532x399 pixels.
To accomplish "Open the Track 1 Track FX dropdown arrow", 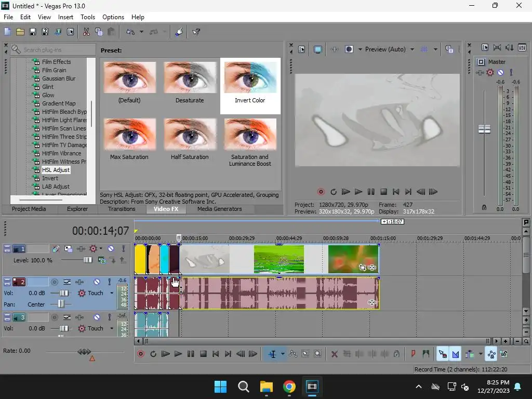I will pos(101,249).
